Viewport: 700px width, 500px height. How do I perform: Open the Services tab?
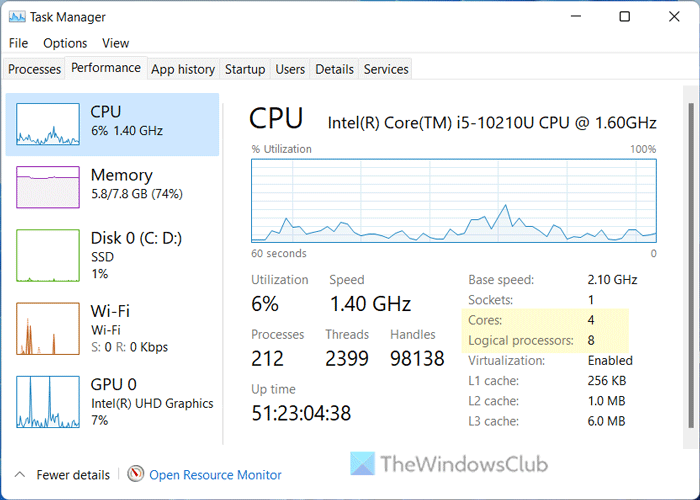point(386,69)
